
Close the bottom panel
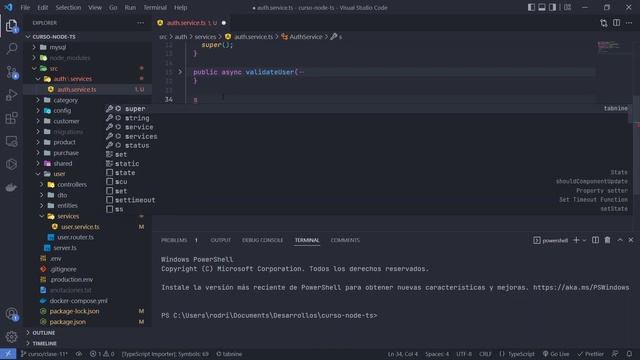tap(631, 240)
